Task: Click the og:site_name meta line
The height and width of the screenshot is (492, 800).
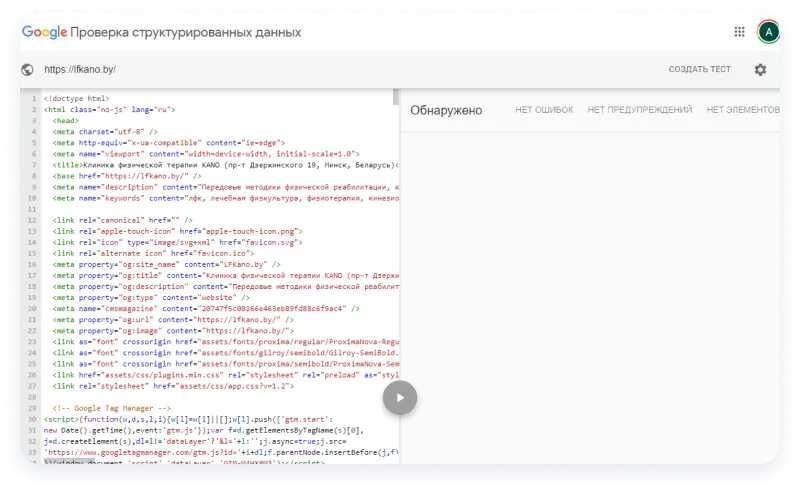Action: [167, 264]
